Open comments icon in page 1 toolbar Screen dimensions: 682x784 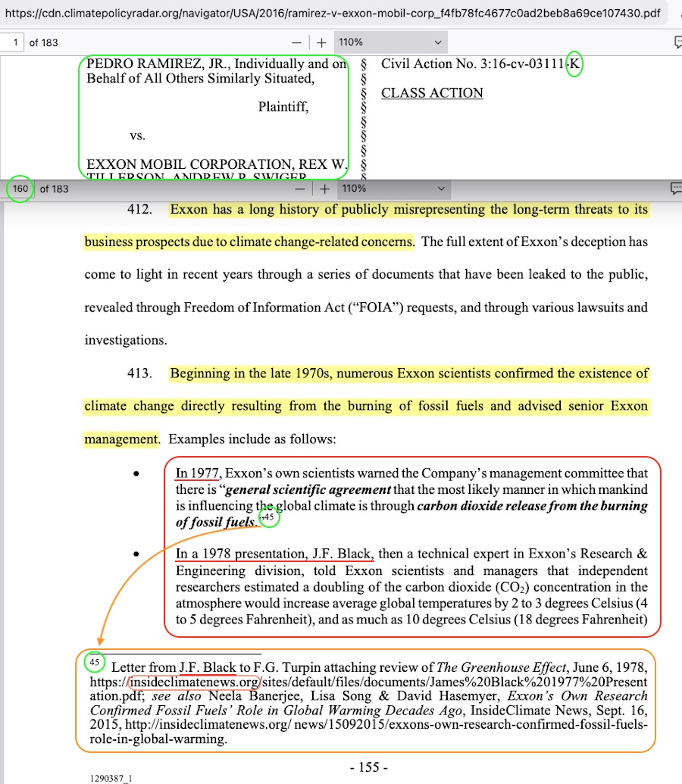pyautogui.click(x=677, y=42)
